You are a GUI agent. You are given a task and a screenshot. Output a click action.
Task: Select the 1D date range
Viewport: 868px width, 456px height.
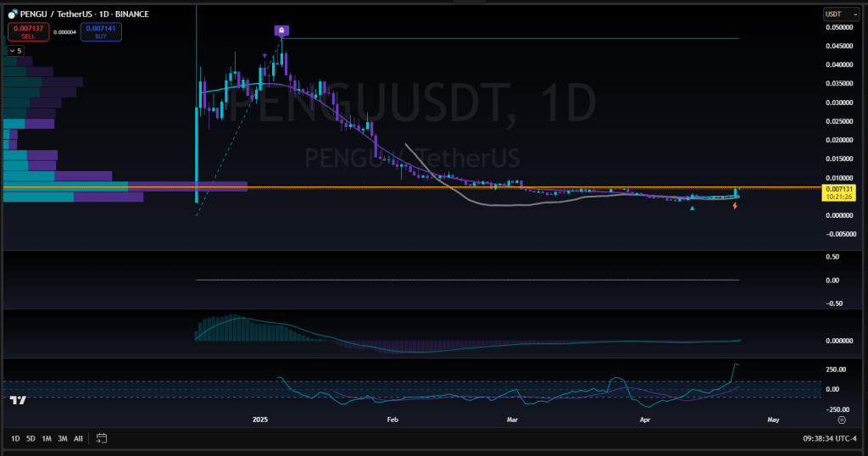click(15, 438)
